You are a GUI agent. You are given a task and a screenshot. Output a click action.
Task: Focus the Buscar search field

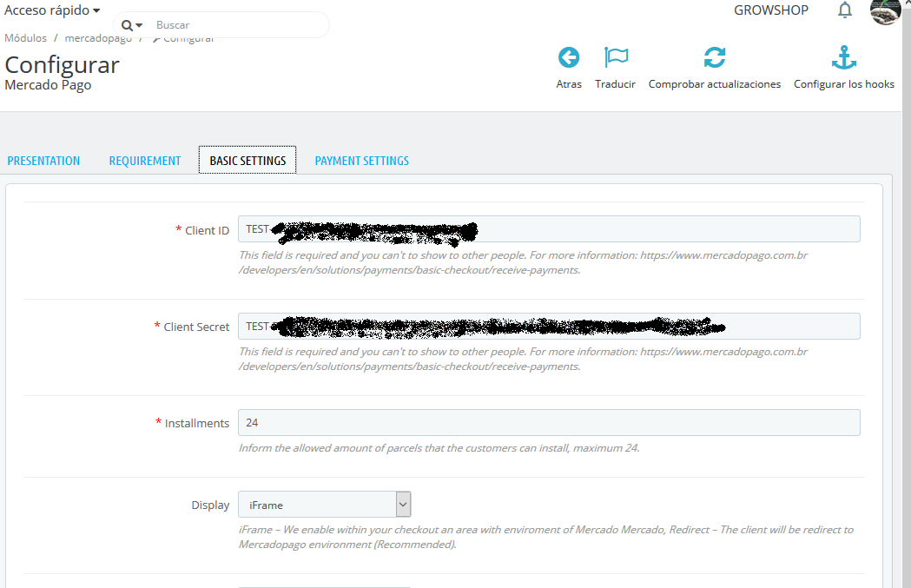pyautogui.click(x=238, y=25)
